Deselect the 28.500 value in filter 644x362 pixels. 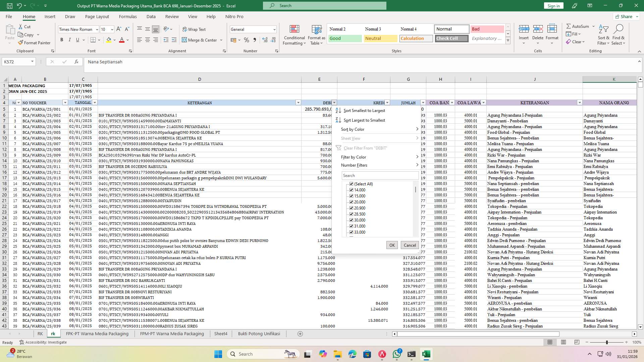351,214
